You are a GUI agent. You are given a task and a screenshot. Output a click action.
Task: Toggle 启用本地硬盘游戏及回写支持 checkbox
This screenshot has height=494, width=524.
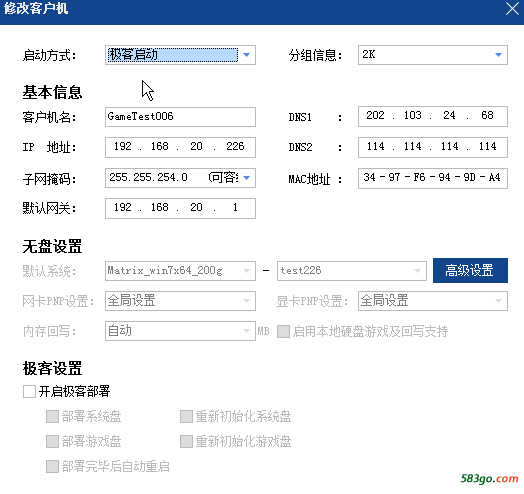point(283,332)
